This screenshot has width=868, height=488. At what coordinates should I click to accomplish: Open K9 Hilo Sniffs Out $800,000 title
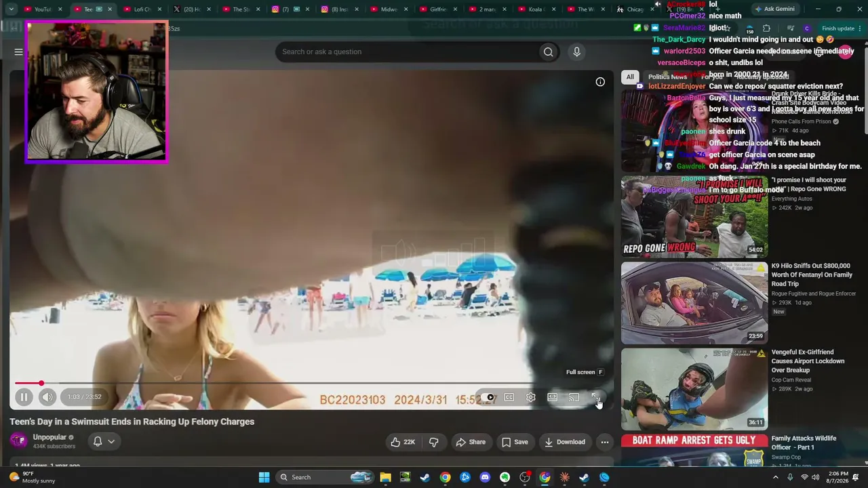(x=810, y=274)
